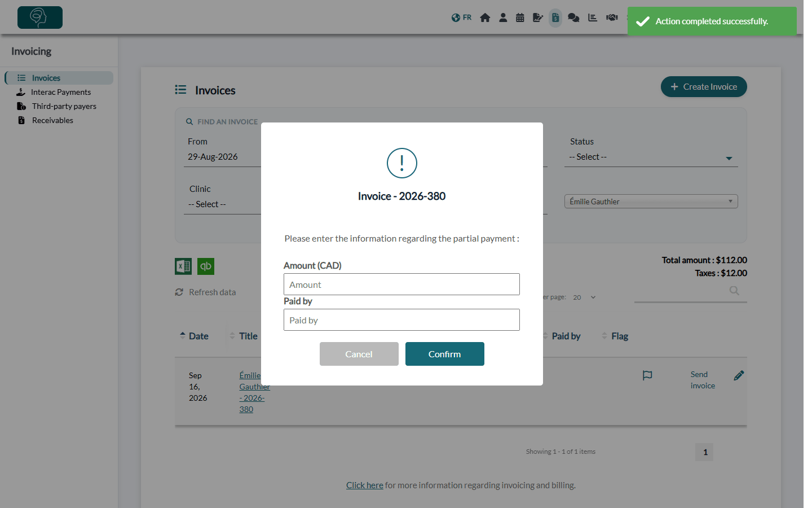
Task: Open the user profile icon
Action: [x=503, y=17]
